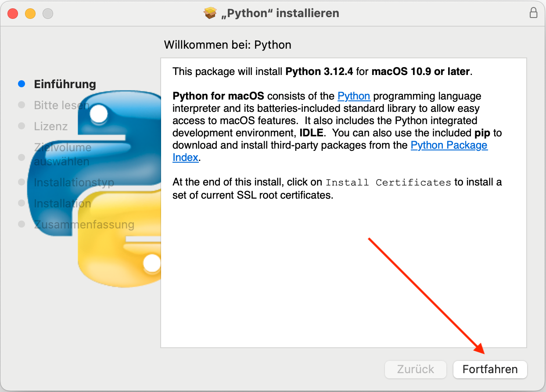The image size is (546, 392).
Task: Select the Einführung step
Action: pos(65,84)
